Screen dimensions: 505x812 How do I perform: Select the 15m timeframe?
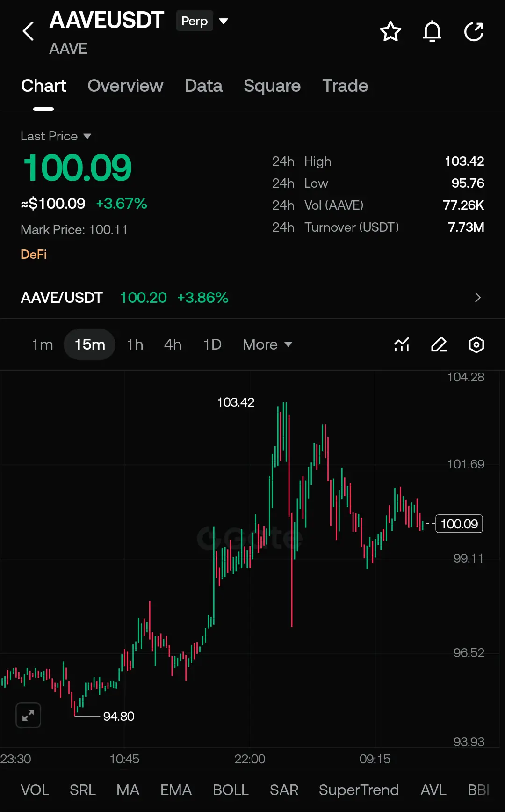(x=90, y=344)
